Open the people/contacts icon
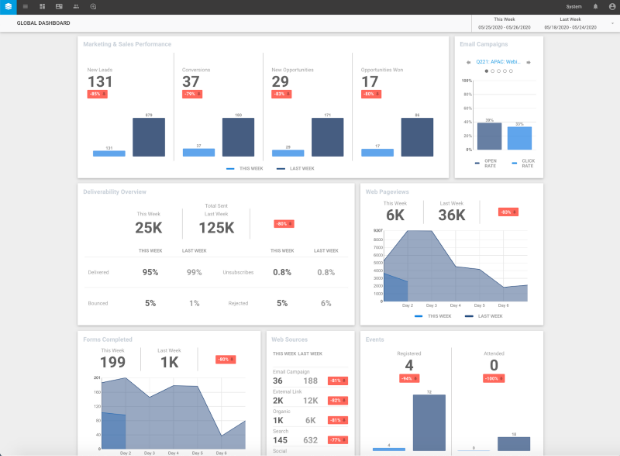 tap(76, 7)
